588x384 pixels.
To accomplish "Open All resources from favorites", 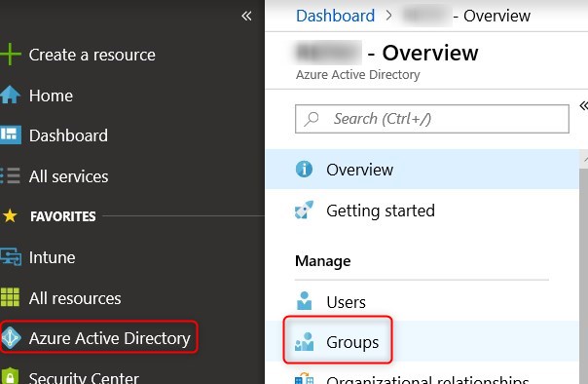I will point(75,298).
